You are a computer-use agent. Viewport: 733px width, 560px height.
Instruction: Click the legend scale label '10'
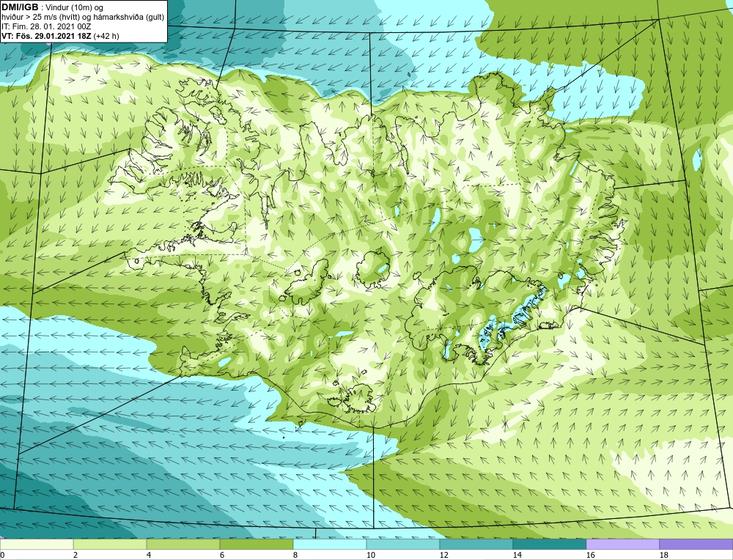(371, 555)
